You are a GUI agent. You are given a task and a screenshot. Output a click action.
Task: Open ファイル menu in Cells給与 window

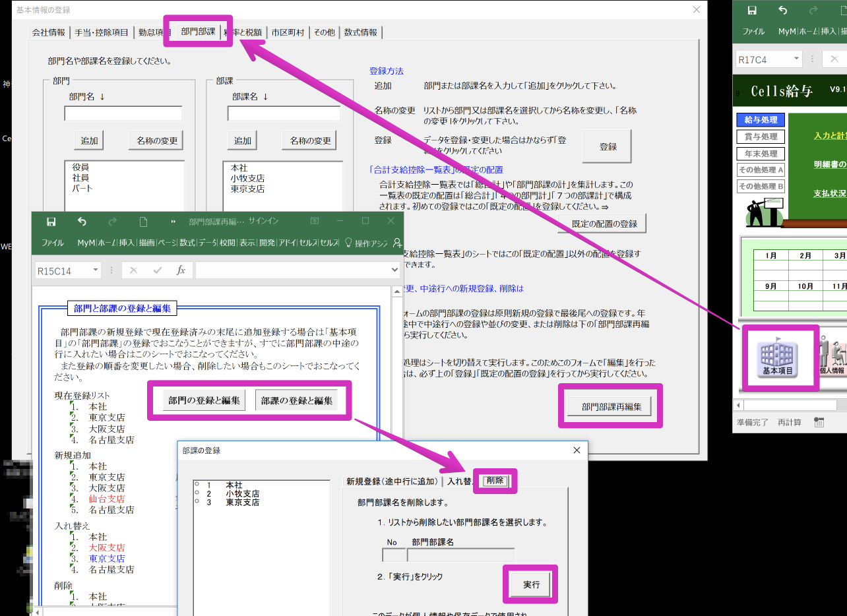coord(753,32)
